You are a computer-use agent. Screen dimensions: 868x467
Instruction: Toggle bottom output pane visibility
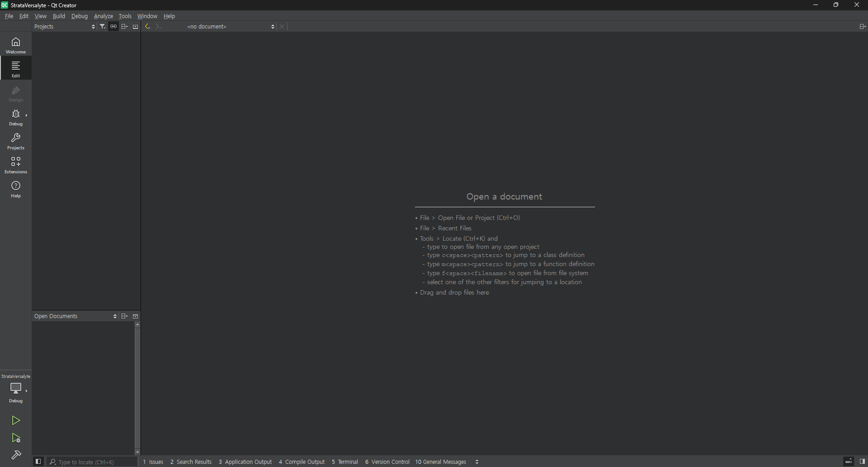849,462
